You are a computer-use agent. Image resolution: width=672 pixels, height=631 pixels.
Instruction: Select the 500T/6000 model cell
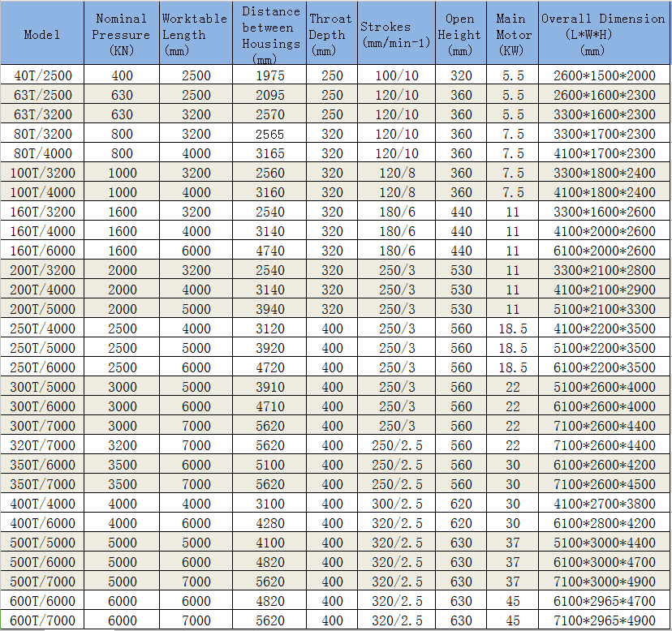coord(43,562)
